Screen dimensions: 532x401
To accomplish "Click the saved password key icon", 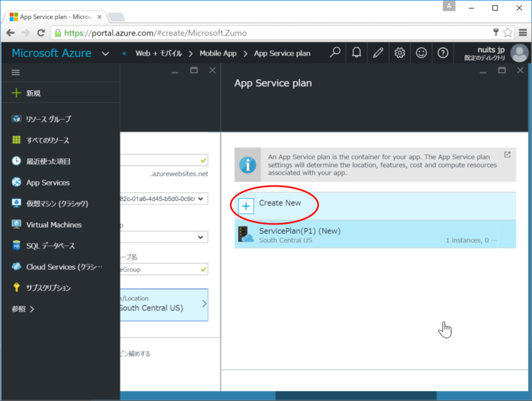I will pos(495,32).
